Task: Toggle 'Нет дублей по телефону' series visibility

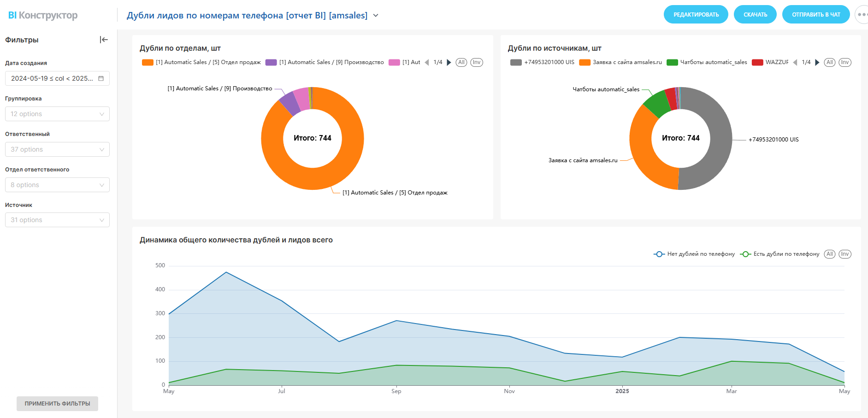Action: [694, 254]
